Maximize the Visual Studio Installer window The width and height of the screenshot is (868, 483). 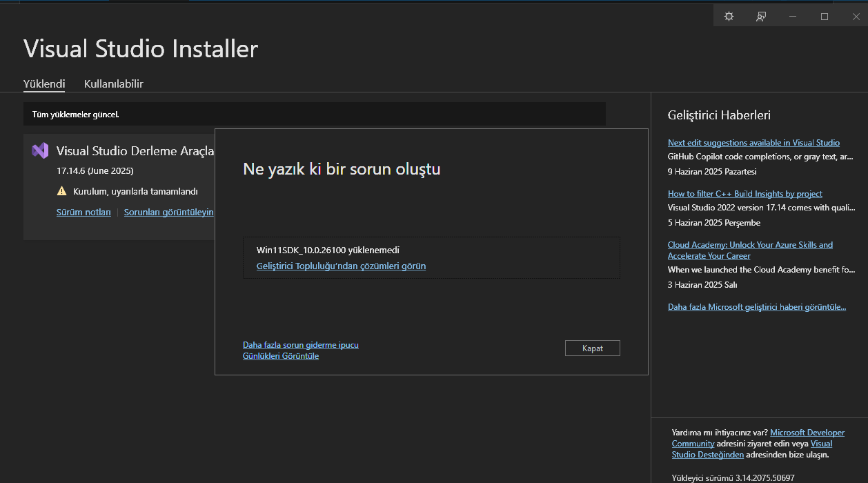(x=825, y=17)
